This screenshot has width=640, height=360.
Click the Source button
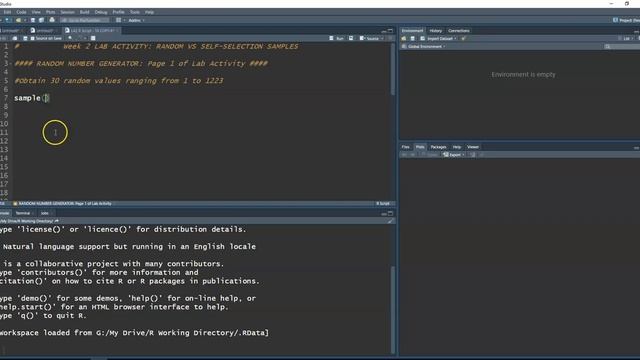tap(369, 38)
